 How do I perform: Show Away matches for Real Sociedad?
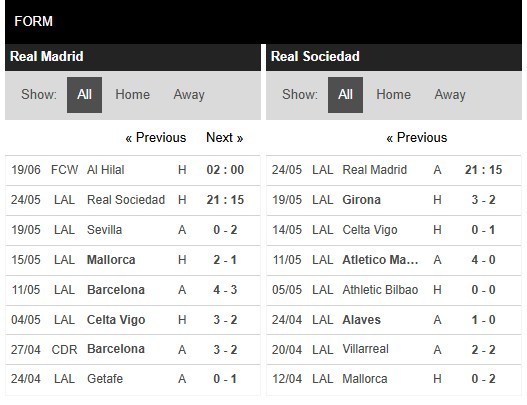(x=450, y=94)
